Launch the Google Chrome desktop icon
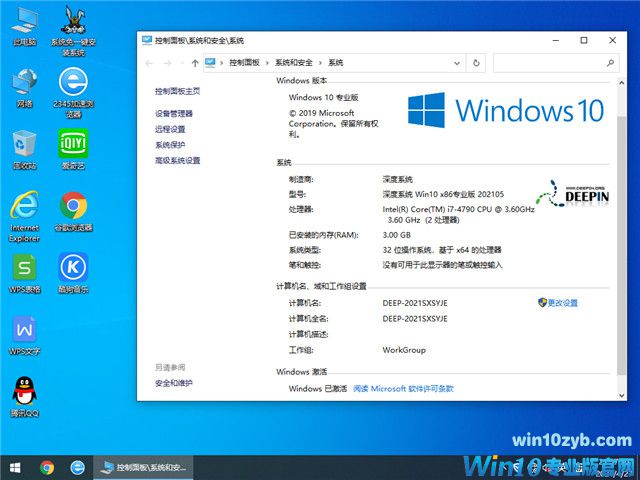 coord(73,212)
